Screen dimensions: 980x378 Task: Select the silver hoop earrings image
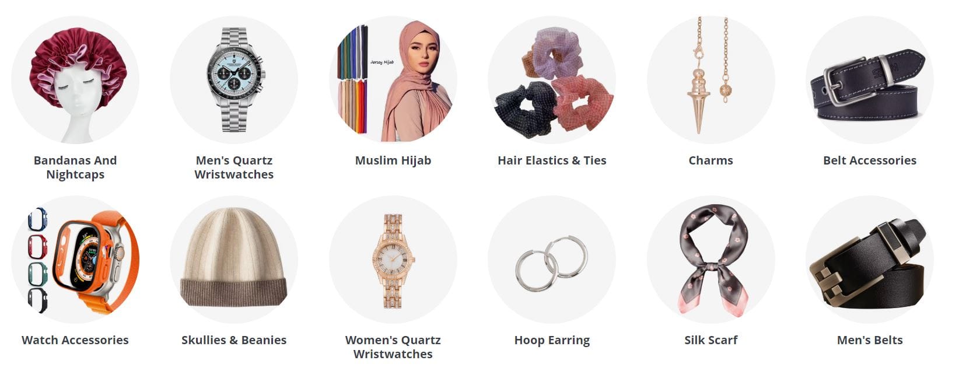(x=552, y=260)
